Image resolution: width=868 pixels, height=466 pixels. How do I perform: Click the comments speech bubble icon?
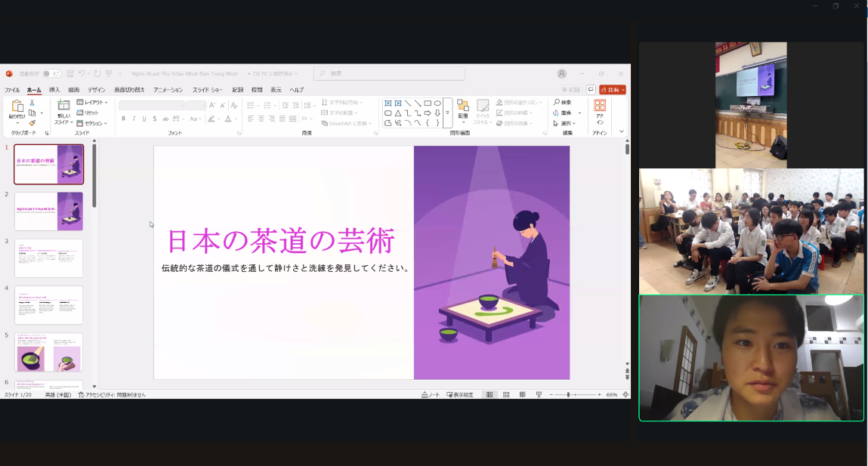[591, 90]
